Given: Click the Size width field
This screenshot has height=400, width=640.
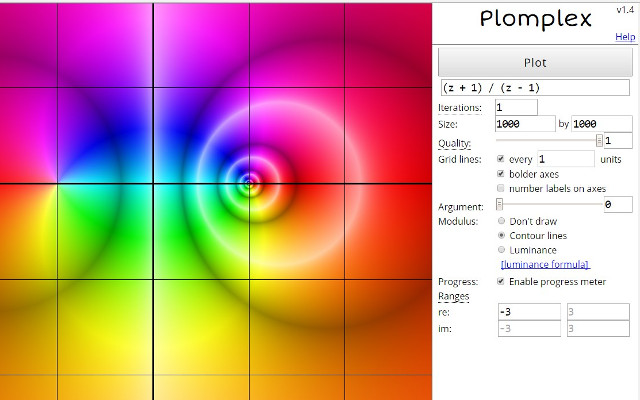Looking at the screenshot, I should [525, 124].
